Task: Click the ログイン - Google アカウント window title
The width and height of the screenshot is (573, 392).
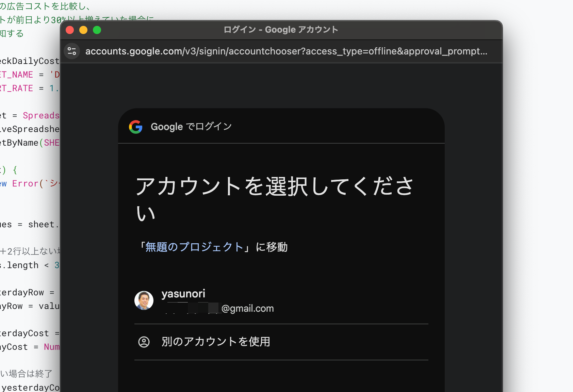Action: pyautogui.click(x=281, y=30)
